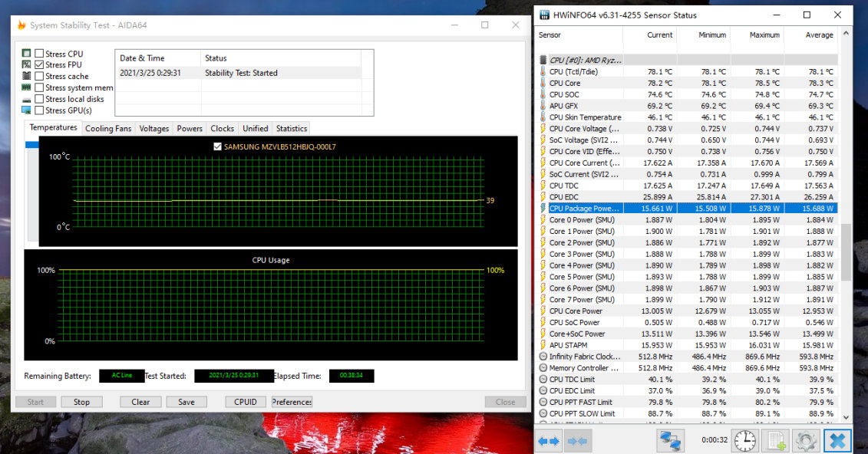Start logging with the sheet-plus icon
The height and width of the screenshot is (454, 868).
click(x=776, y=441)
